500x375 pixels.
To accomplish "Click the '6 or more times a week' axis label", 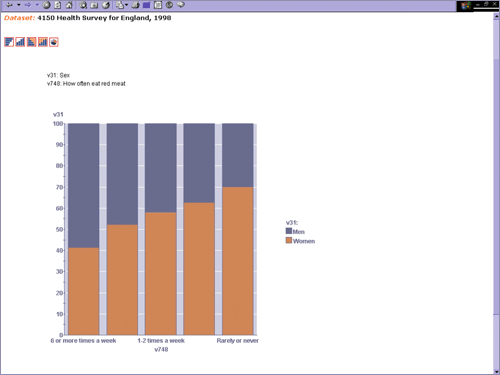I will pyautogui.click(x=83, y=341).
